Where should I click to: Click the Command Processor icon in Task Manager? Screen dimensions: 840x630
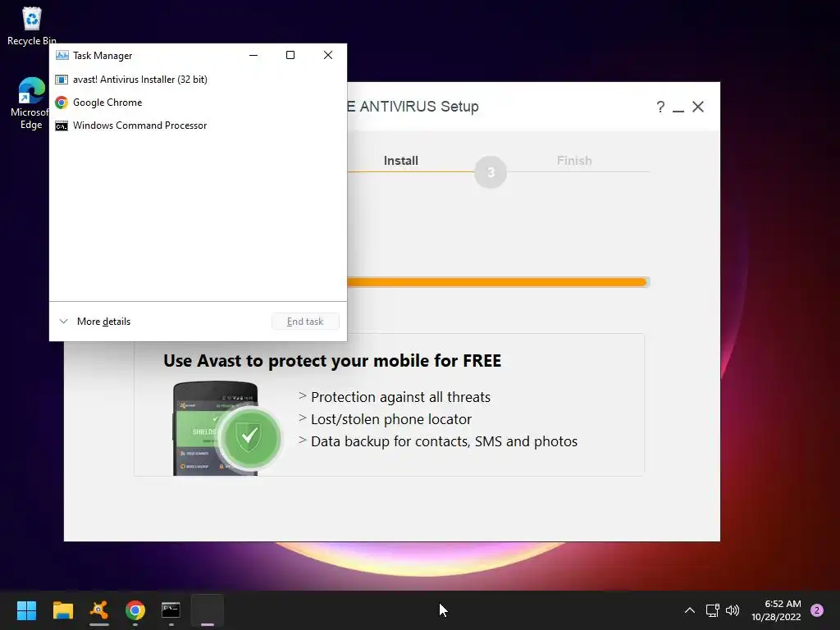[x=62, y=126]
